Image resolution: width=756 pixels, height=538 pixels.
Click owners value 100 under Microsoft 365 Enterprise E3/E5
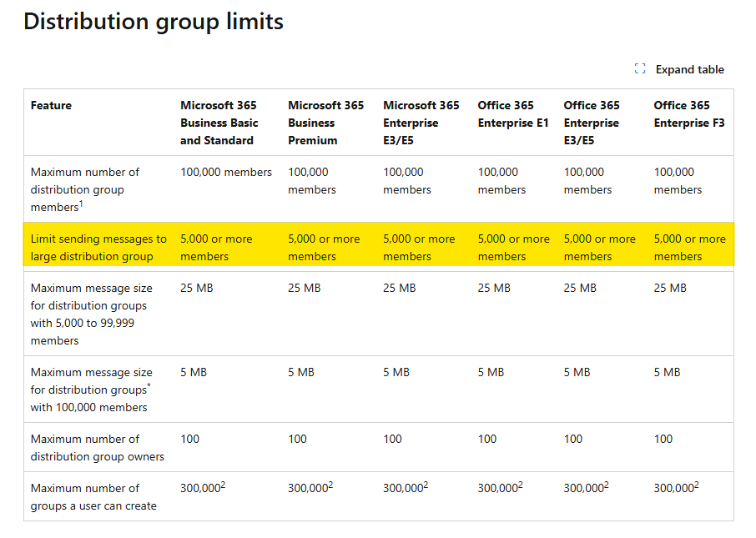pyautogui.click(x=392, y=439)
